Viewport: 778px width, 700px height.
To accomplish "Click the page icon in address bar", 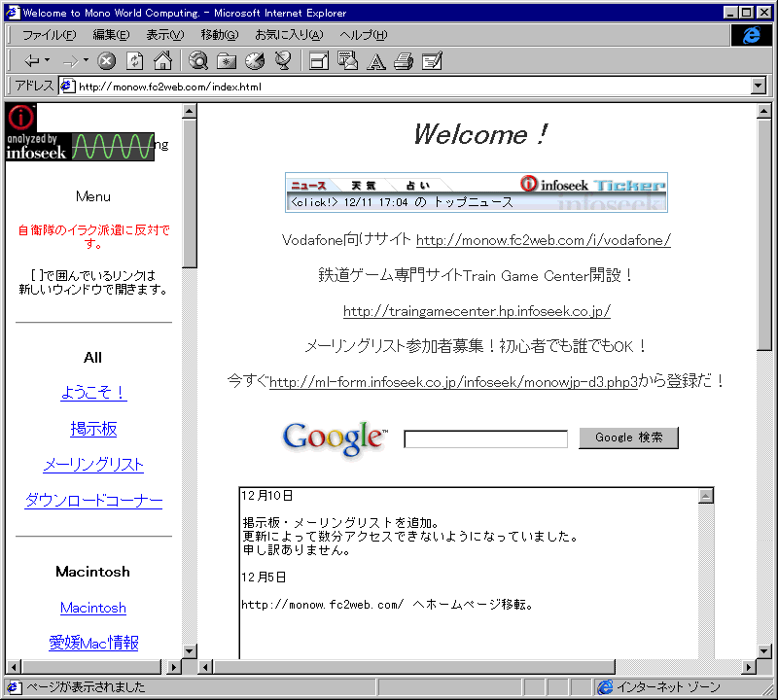I will 67,87.
